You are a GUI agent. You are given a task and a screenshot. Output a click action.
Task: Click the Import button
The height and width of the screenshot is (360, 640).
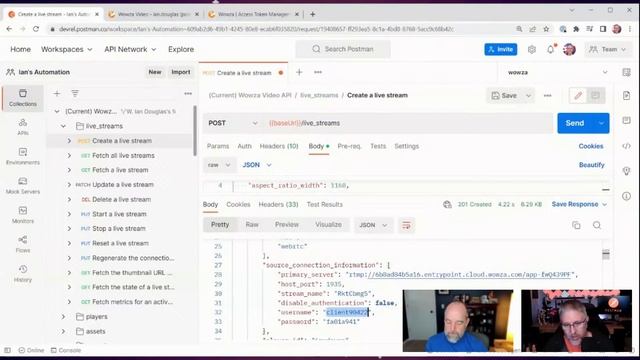[181, 72]
